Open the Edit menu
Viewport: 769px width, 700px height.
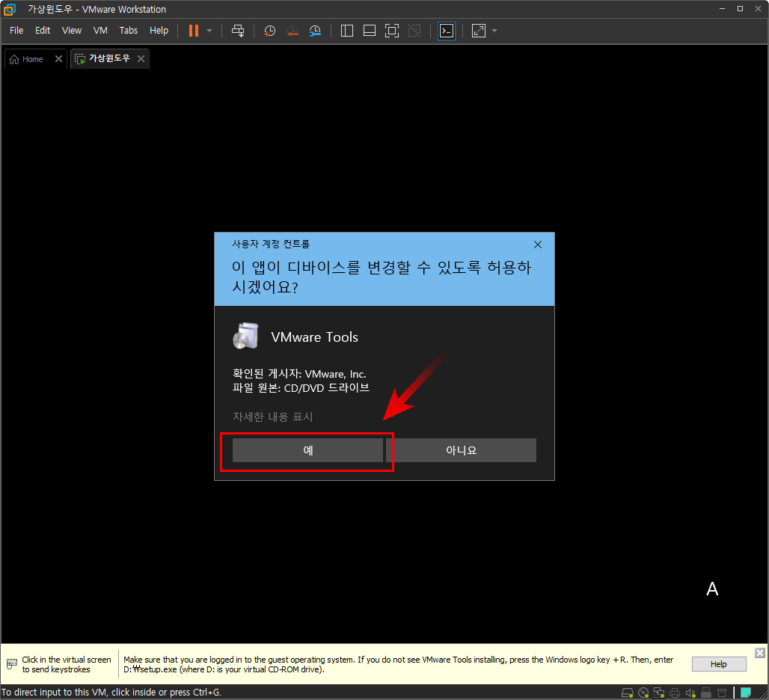coord(43,31)
